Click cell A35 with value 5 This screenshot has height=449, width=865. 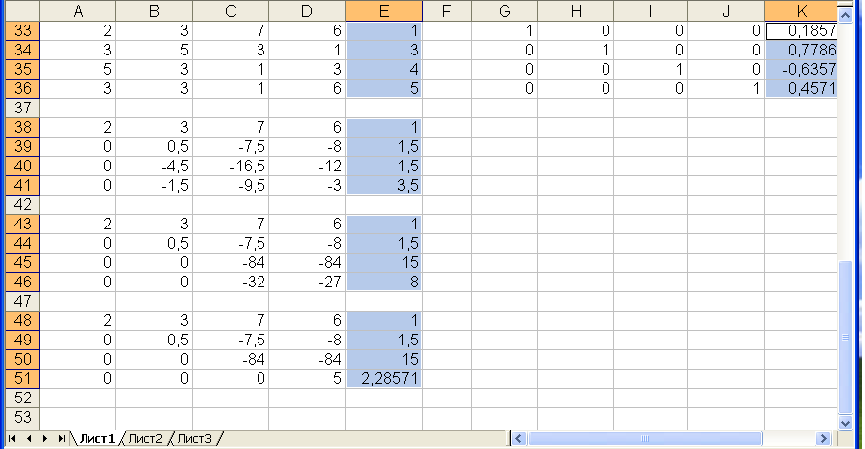point(78,70)
